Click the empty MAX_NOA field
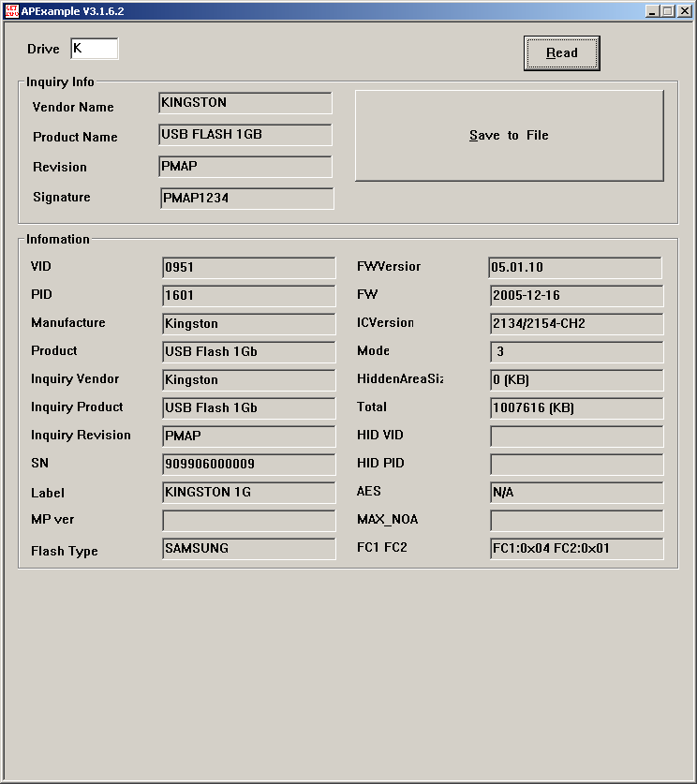 pos(577,521)
